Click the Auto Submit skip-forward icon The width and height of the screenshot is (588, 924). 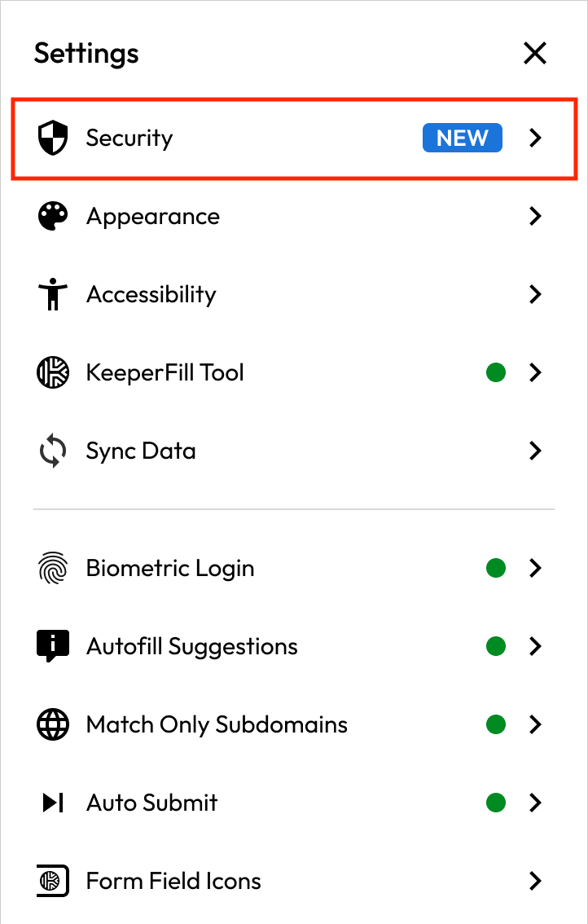coord(53,803)
